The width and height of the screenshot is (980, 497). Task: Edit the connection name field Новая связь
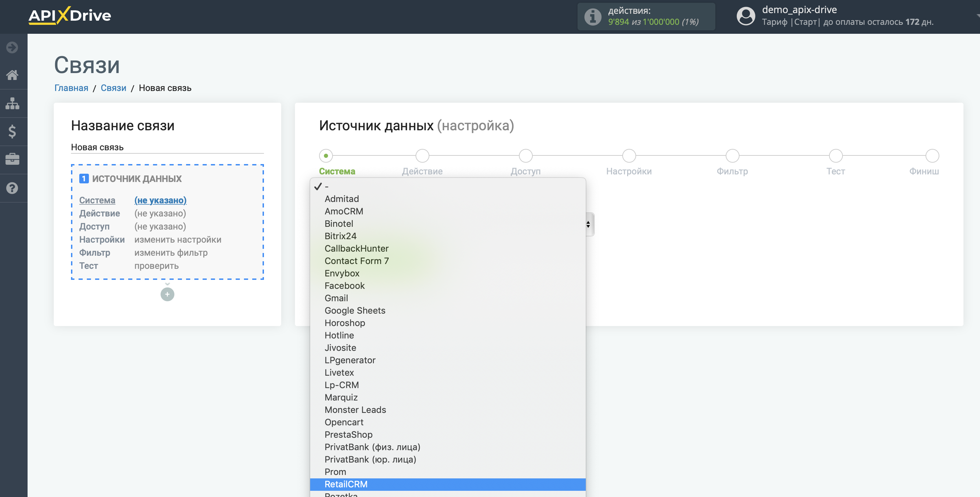[167, 147]
